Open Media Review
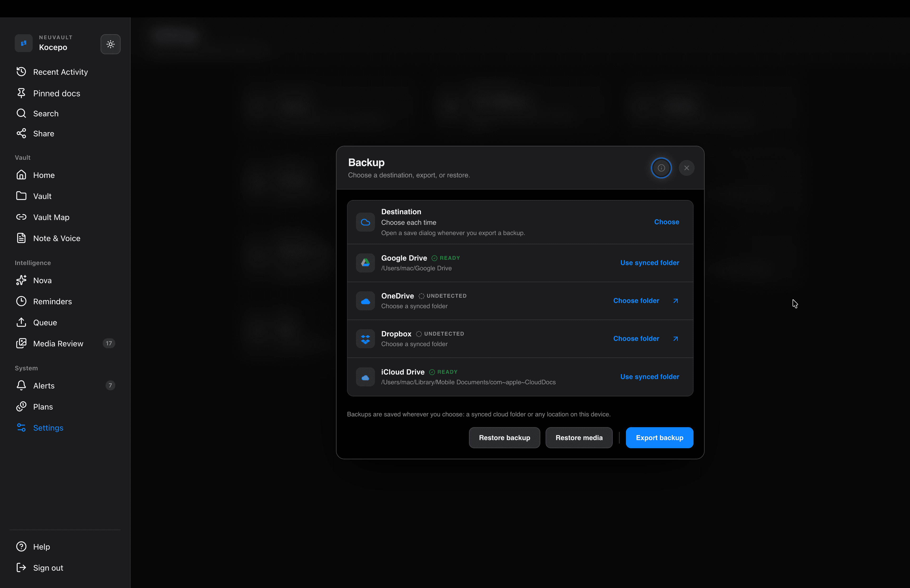The height and width of the screenshot is (588, 910). pyautogui.click(x=65, y=343)
